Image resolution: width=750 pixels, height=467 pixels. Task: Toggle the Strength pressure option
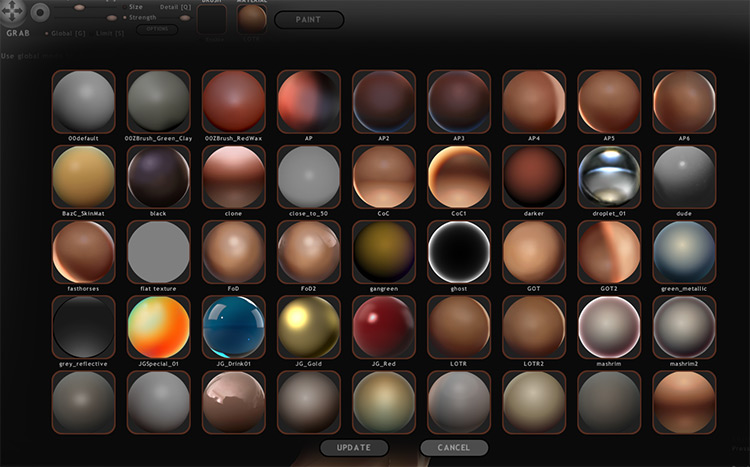[x=125, y=18]
